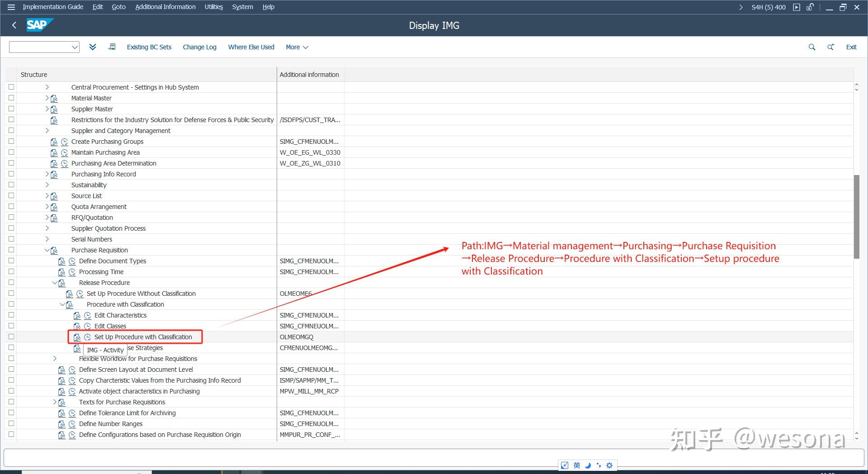
Task: Expand the Material Master tree node
Action: coord(47,98)
